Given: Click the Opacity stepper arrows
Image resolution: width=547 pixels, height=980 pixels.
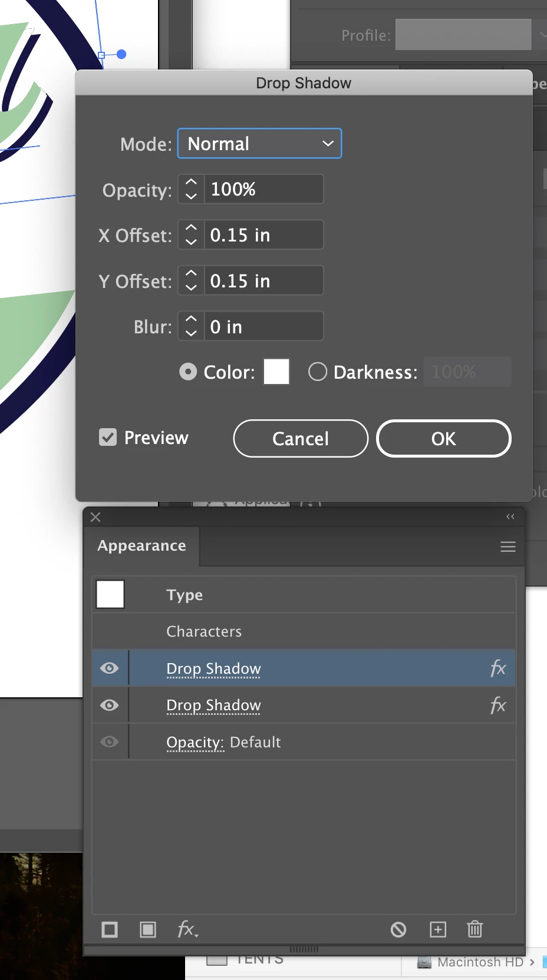Looking at the screenshot, I should [x=191, y=189].
